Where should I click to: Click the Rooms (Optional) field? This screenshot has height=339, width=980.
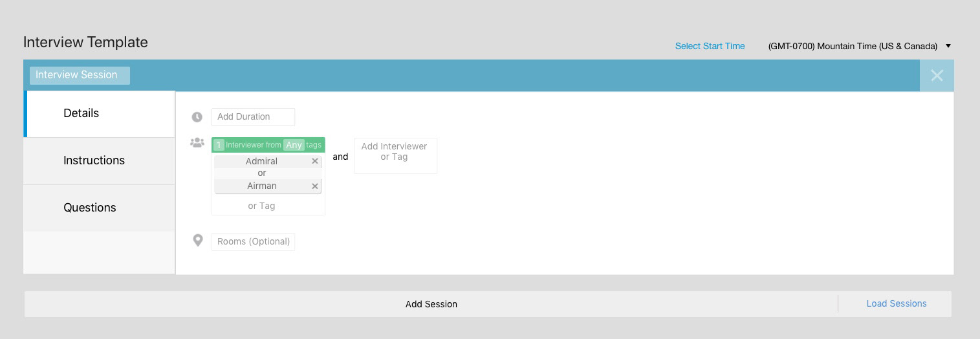253,241
